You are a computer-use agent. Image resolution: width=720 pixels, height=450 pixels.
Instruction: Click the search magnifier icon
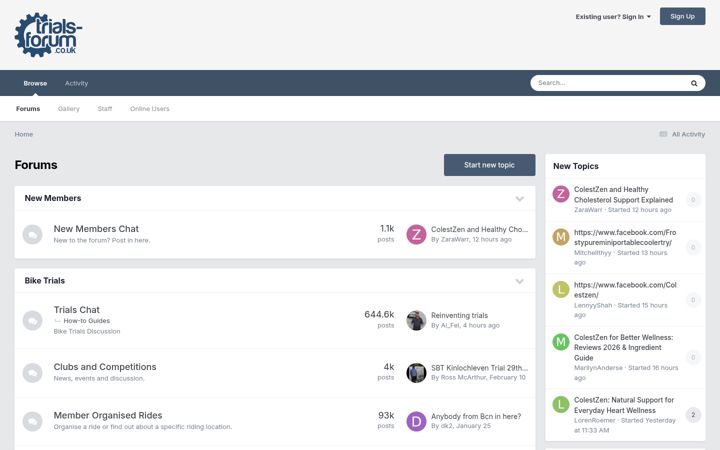pos(694,83)
